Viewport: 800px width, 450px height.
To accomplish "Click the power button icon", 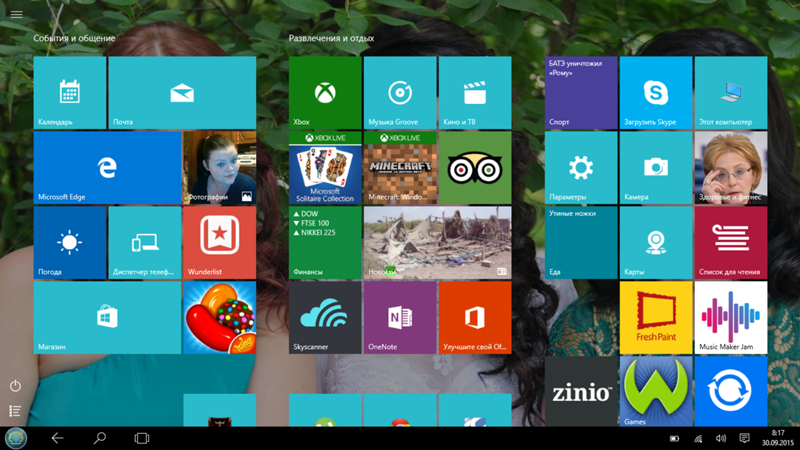I will point(15,386).
